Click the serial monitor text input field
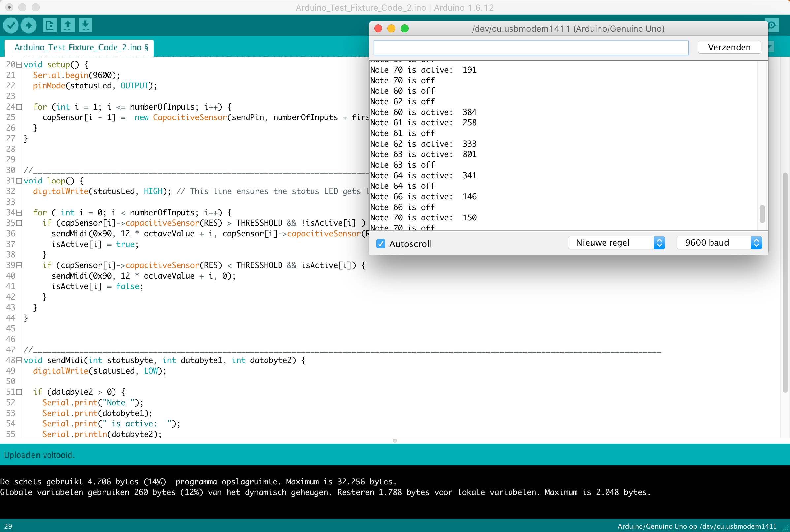 [x=531, y=48]
